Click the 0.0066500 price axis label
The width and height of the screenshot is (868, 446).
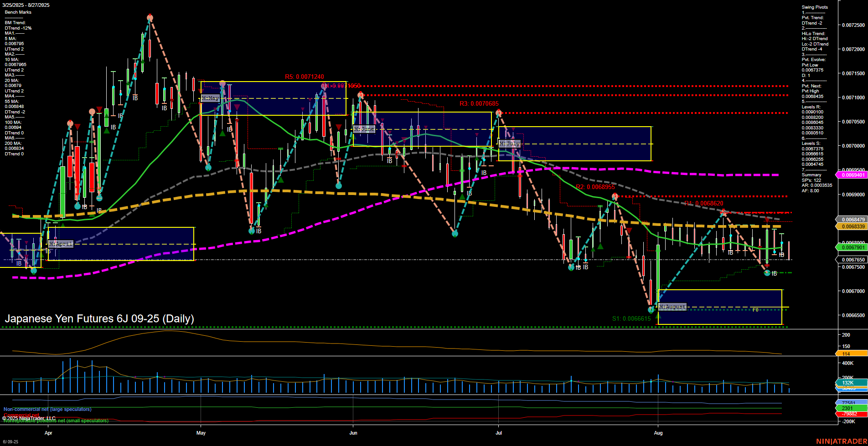click(853, 315)
